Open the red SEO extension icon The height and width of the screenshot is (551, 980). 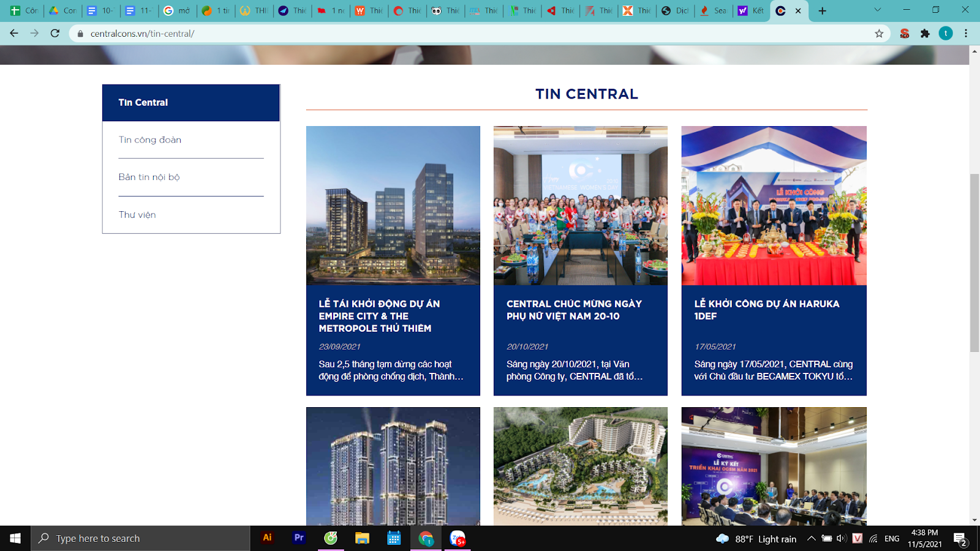(x=905, y=34)
